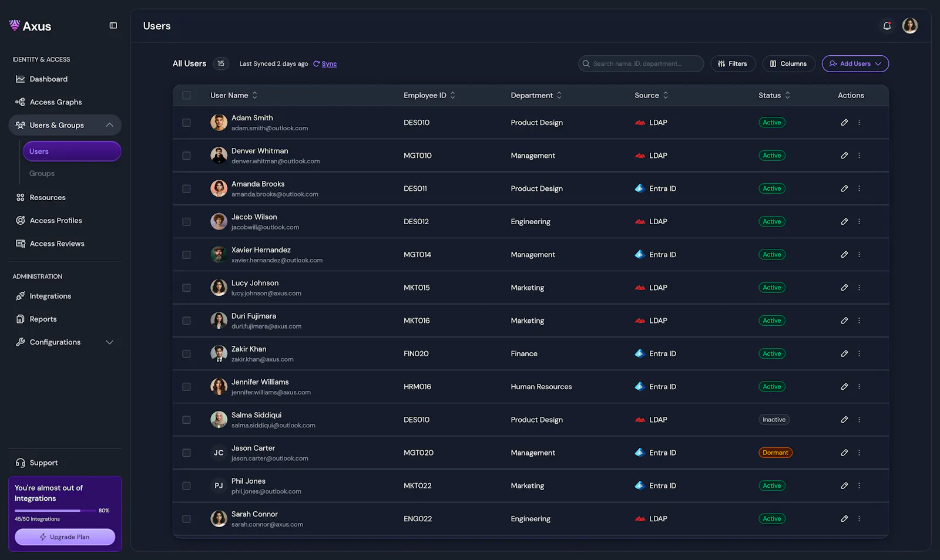Edit Xavier Hernandez user record
Viewport: 940px width, 560px height.
[844, 255]
